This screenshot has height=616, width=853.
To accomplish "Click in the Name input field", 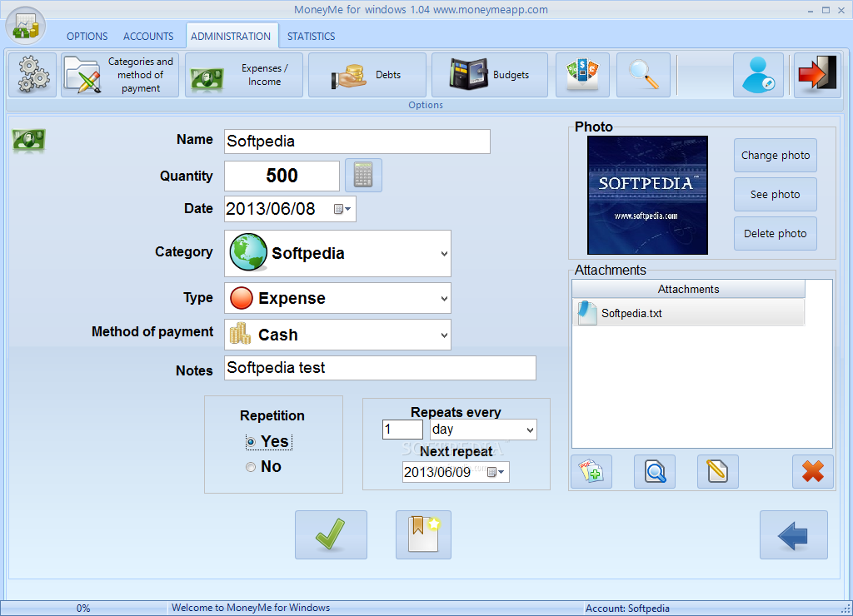I will coord(357,142).
